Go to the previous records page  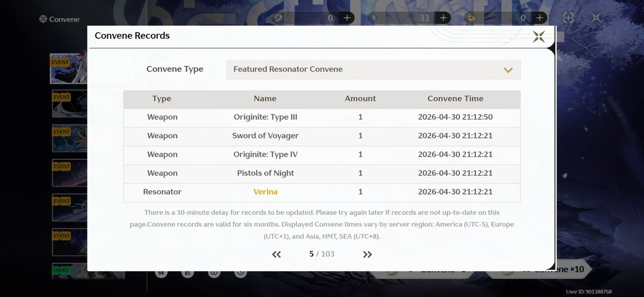[x=276, y=254]
